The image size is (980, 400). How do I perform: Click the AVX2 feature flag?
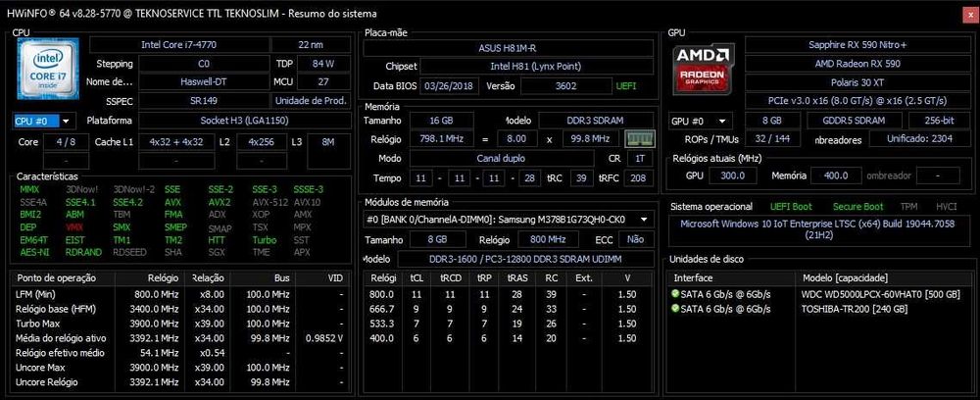(220, 202)
